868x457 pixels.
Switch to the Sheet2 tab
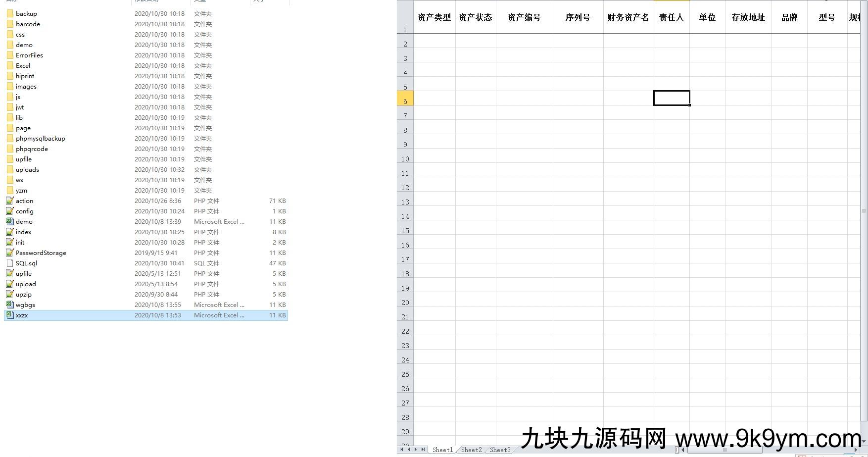click(471, 450)
